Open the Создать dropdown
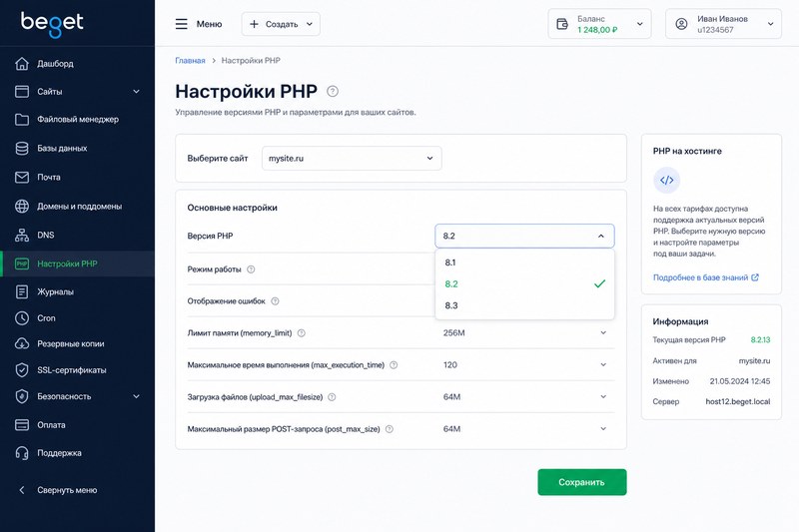This screenshot has width=799, height=532. click(281, 24)
